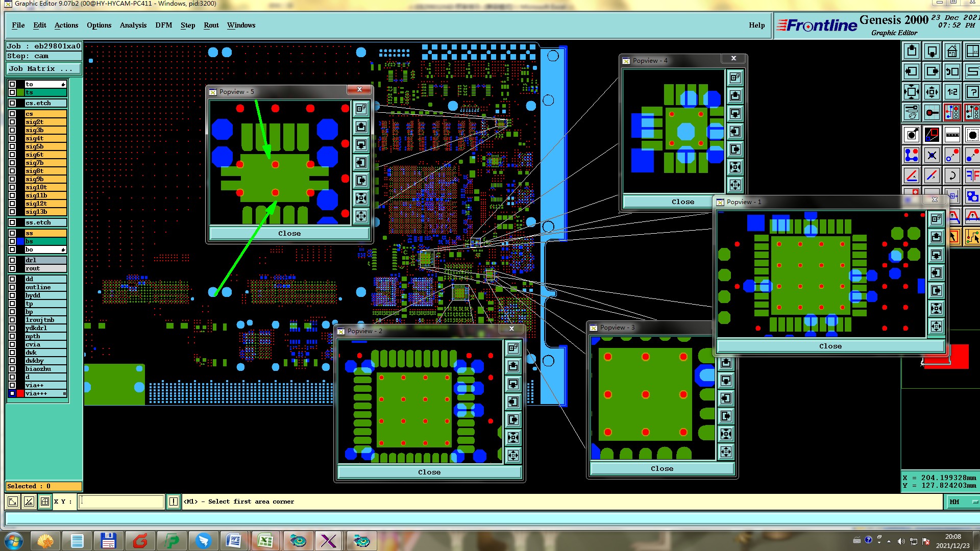
Task: Click the Job Matrix button
Action: 43,68
